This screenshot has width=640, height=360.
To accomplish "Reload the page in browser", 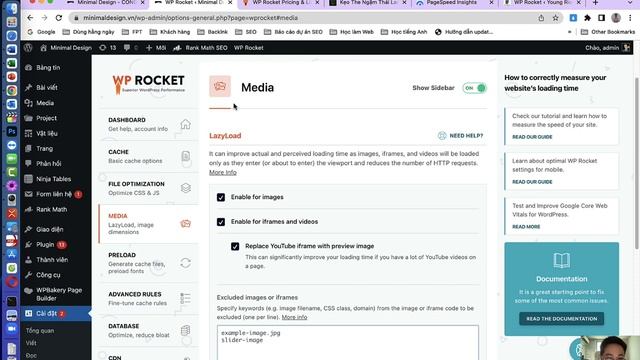I will coord(59,18).
